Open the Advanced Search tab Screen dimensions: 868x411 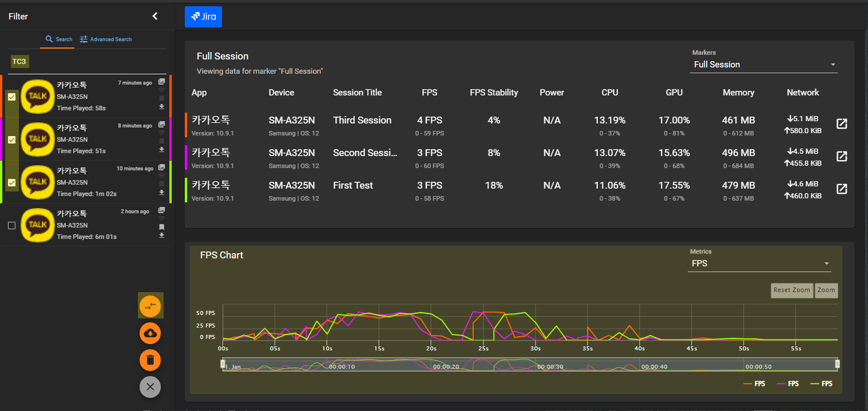(x=106, y=39)
